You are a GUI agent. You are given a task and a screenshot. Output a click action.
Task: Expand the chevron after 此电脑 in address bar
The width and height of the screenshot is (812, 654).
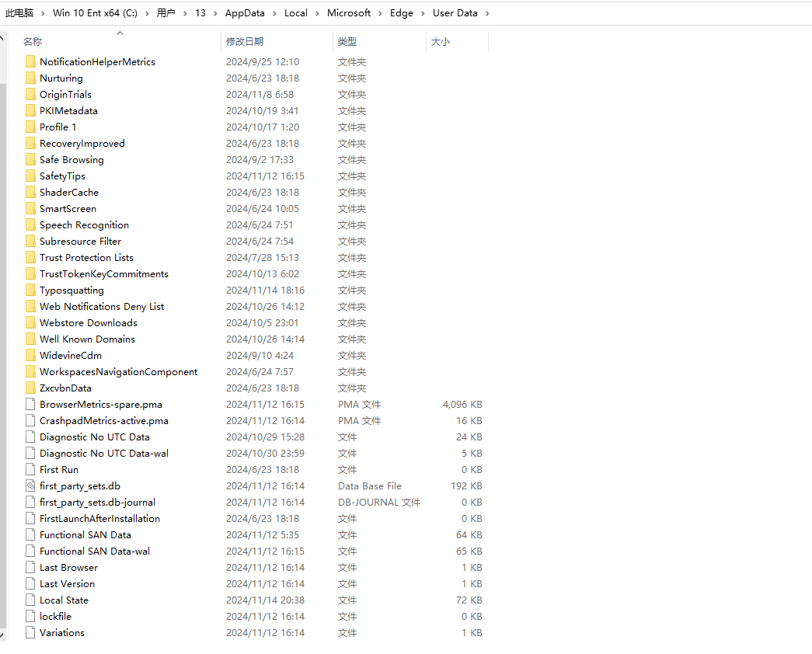(x=43, y=13)
